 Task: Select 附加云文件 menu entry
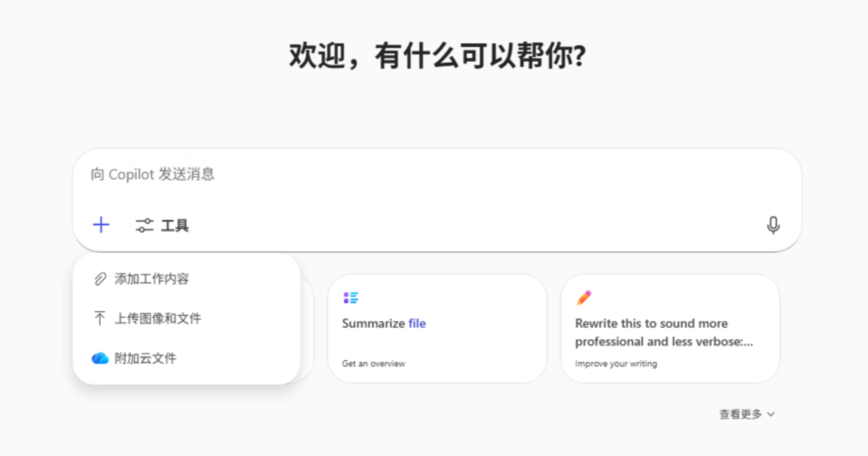point(146,358)
